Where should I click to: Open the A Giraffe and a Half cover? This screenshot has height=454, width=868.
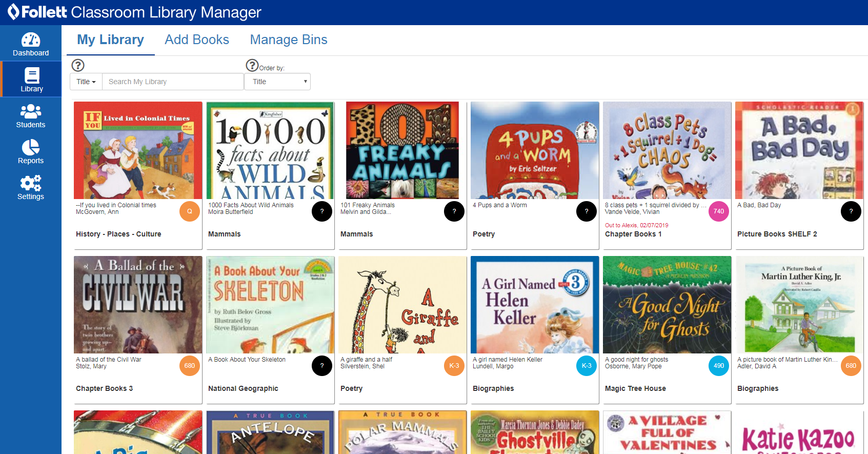coord(402,305)
